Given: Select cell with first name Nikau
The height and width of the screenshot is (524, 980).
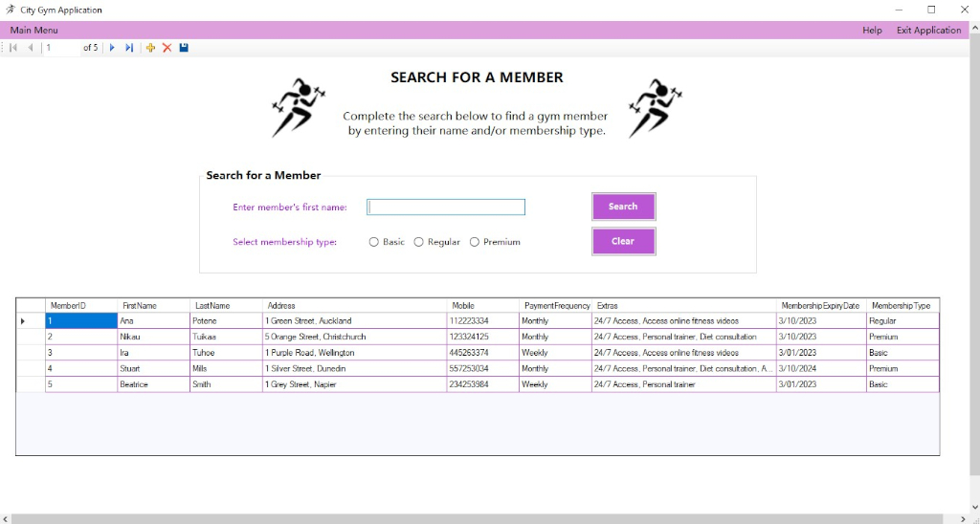Looking at the screenshot, I should 154,337.
